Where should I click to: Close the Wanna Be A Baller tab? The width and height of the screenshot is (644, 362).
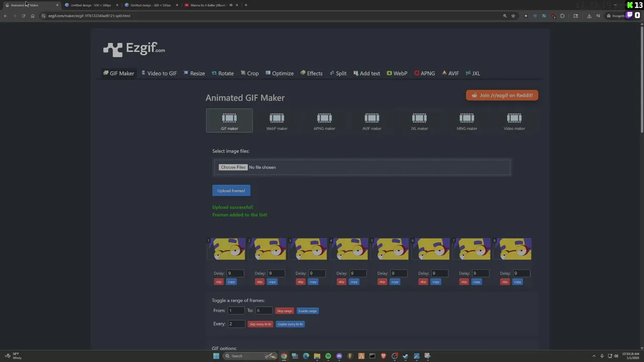237,5
